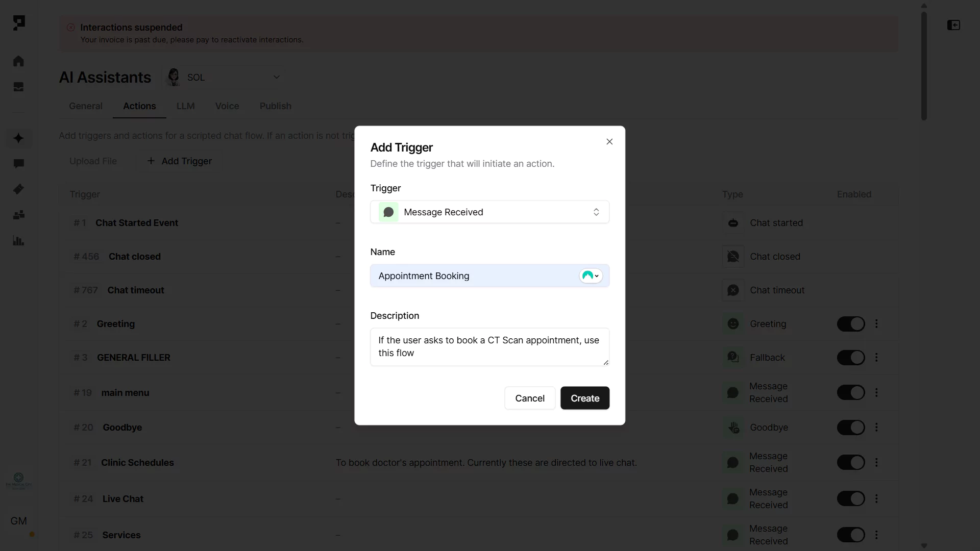
Task: Open the chat bubble sidebar icon
Action: click(x=18, y=164)
